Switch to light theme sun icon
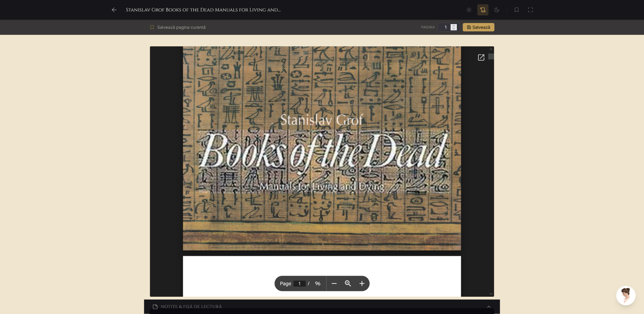This screenshot has width=644, height=314. (x=469, y=10)
